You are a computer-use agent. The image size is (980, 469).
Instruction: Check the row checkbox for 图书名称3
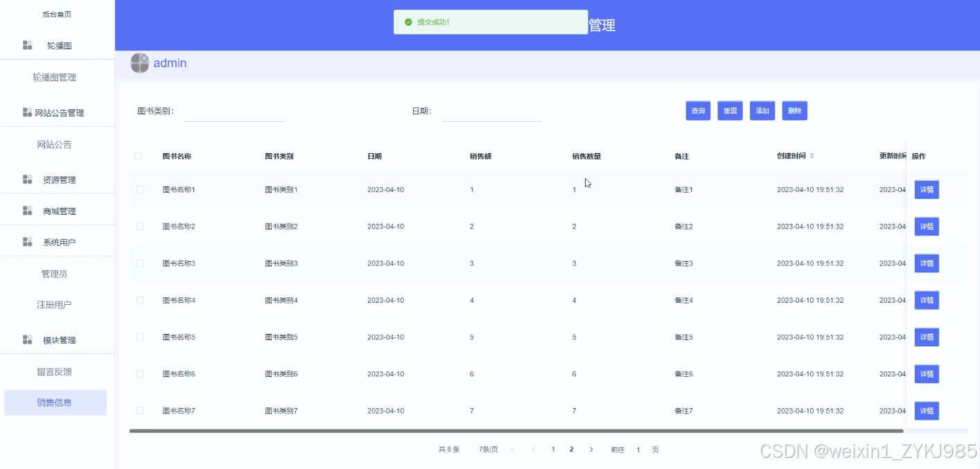coord(141,263)
